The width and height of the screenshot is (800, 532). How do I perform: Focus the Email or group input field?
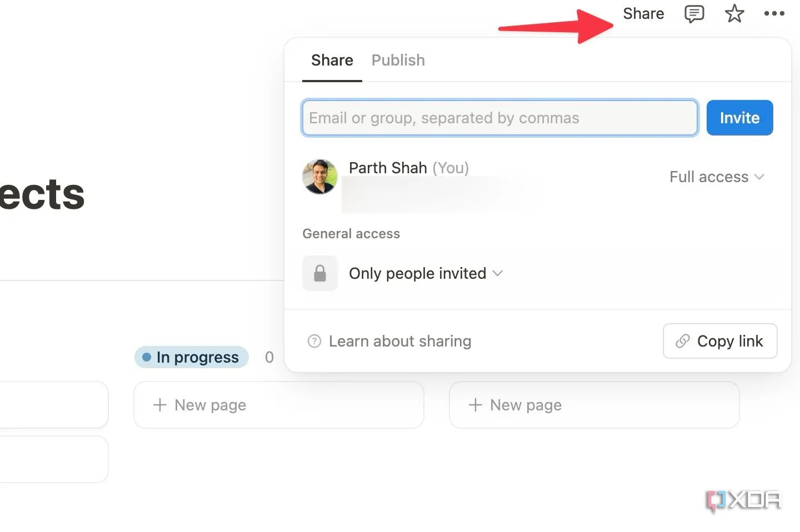(x=500, y=118)
